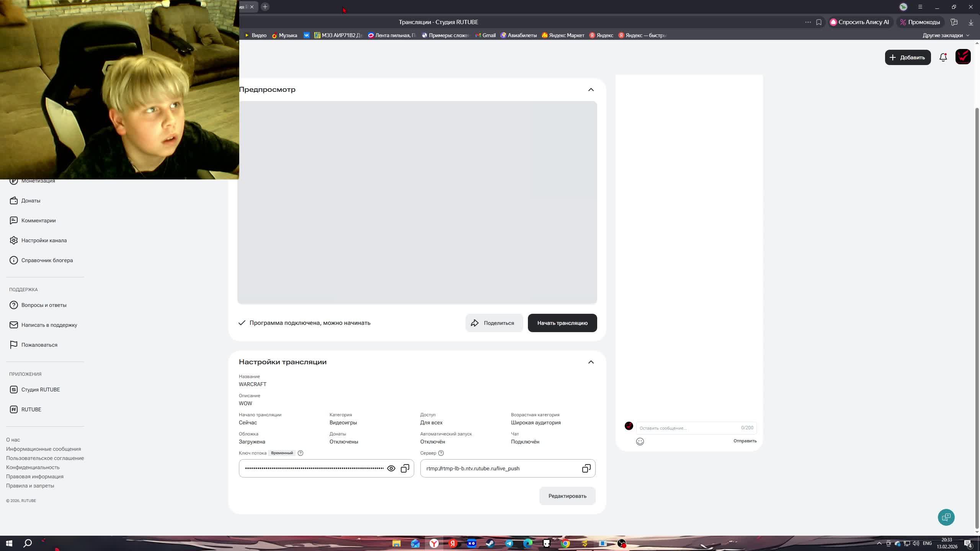Collapse the Предпросмотр section
Image resolution: width=980 pixels, height=551 pixels.
click(x=591, y=90)
